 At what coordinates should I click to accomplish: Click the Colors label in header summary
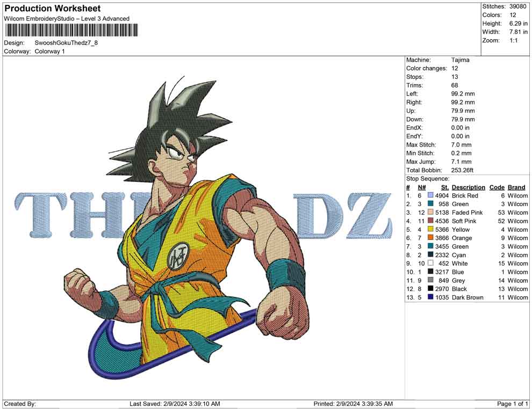492,15
